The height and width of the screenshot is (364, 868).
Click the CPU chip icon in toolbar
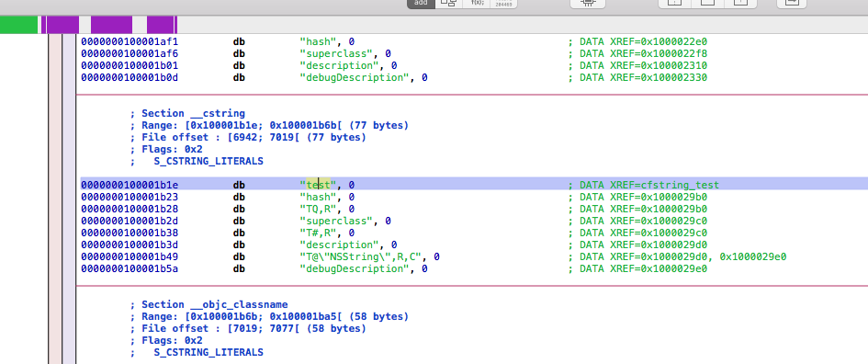tap(588, 4)
